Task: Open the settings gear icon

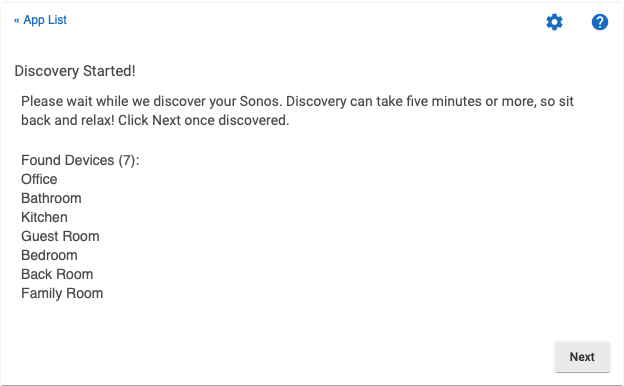Action: click(554, 22)
